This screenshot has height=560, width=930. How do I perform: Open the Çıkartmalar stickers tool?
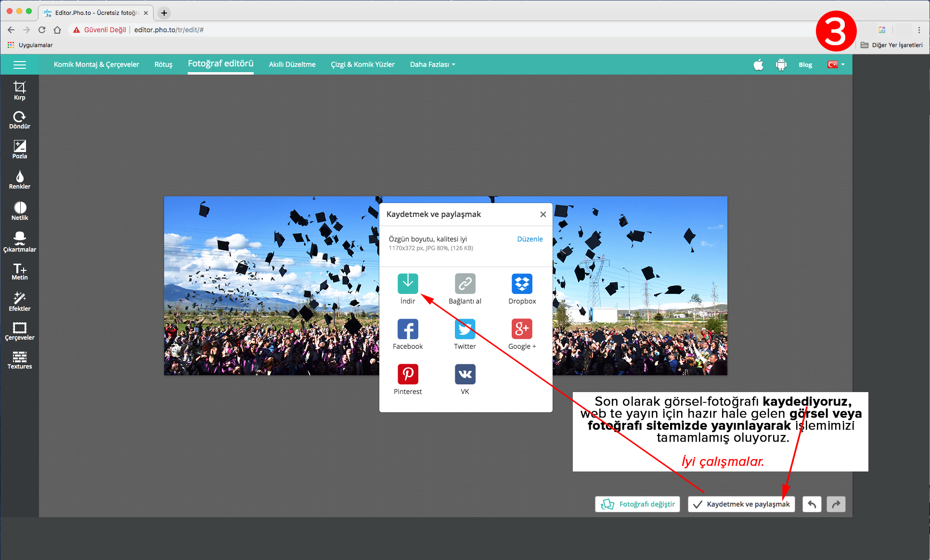[19, 242]
